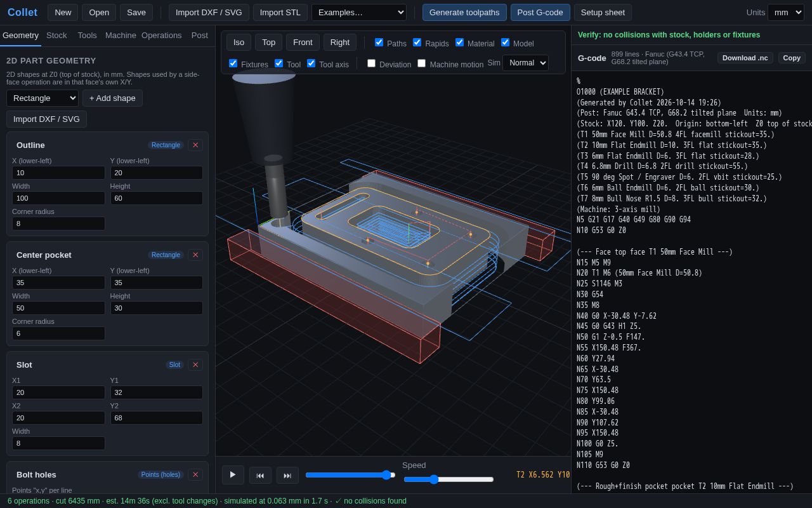Switch viewport to Top view
The image size is (812, 508).
(x=268, y=43)
